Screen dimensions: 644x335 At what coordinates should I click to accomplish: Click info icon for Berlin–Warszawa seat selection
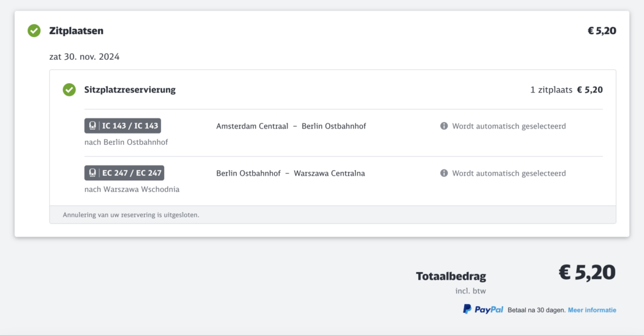tap(444, 173)
